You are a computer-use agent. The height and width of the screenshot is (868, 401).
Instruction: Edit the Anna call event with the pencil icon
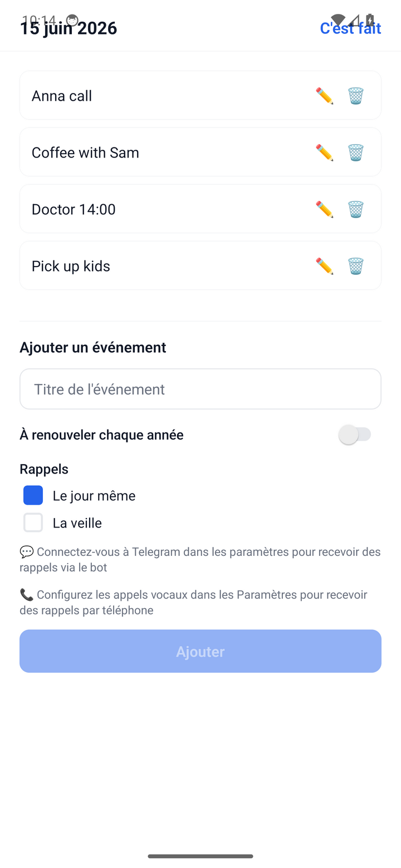click(x=324, y=96)
